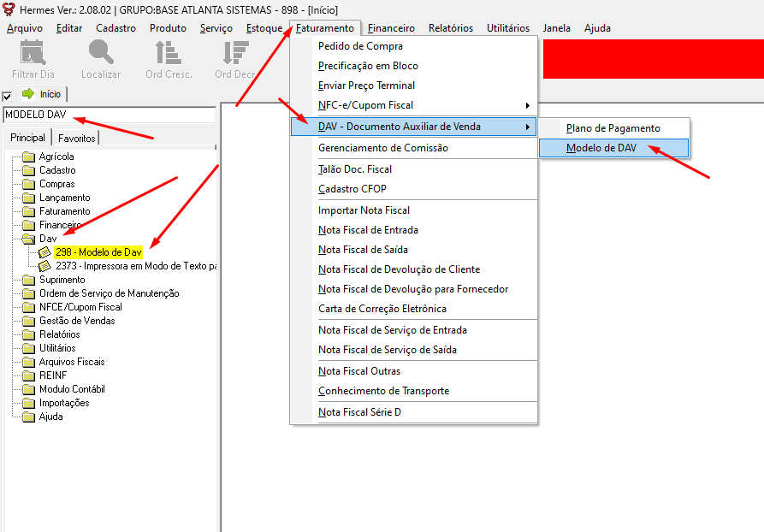Click the Ord Cresc. sort icon

[168, 53]
